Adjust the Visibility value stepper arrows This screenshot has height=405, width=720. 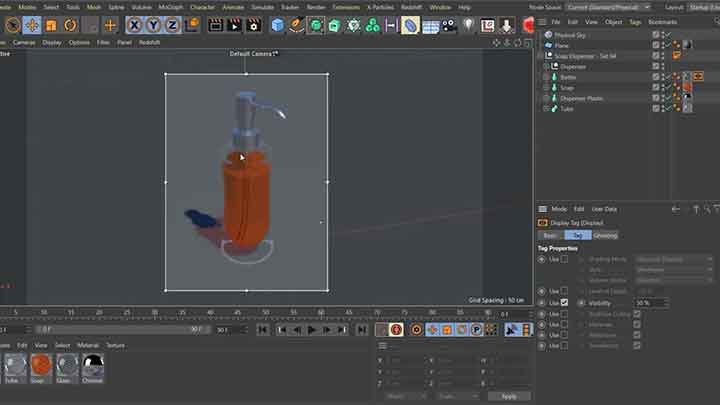(x=666, y=303)
